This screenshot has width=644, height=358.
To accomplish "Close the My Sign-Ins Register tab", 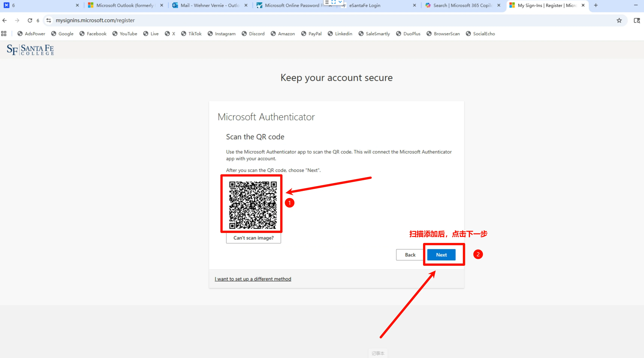I will pos(583,5).
